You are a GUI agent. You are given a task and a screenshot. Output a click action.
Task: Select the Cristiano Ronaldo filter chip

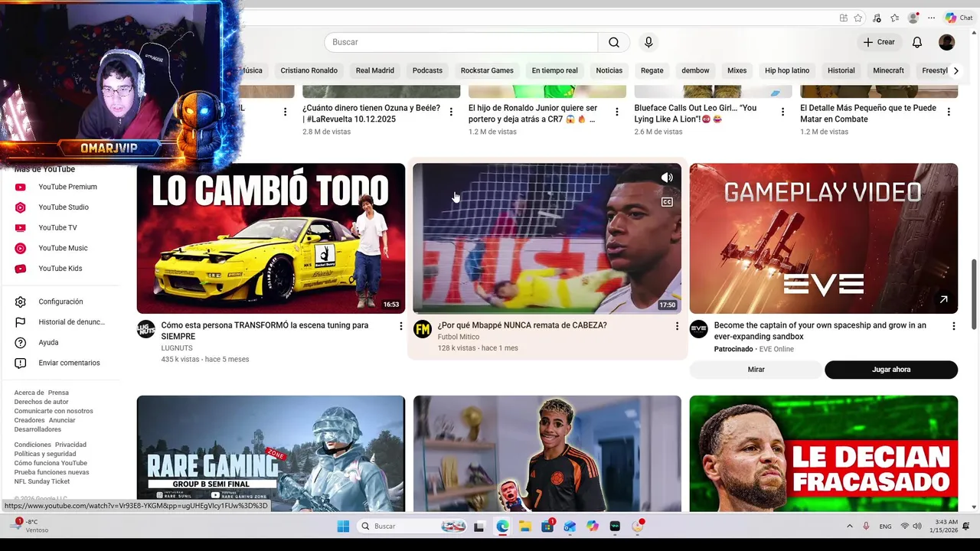(309, 70)
